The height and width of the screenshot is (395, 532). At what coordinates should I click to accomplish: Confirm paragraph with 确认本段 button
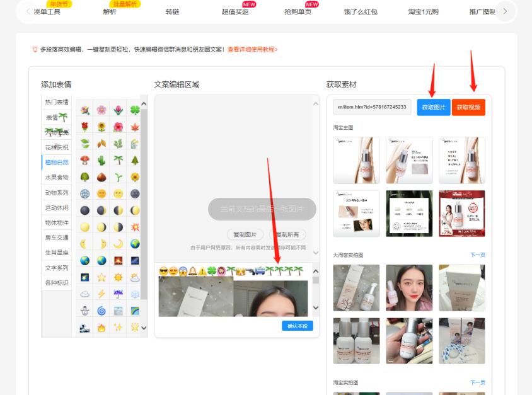click(298, 326)
